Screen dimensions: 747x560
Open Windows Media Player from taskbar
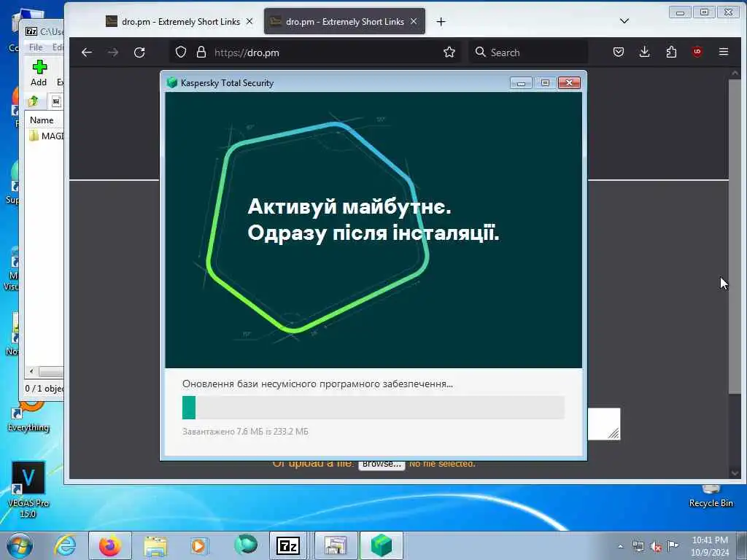198,545
